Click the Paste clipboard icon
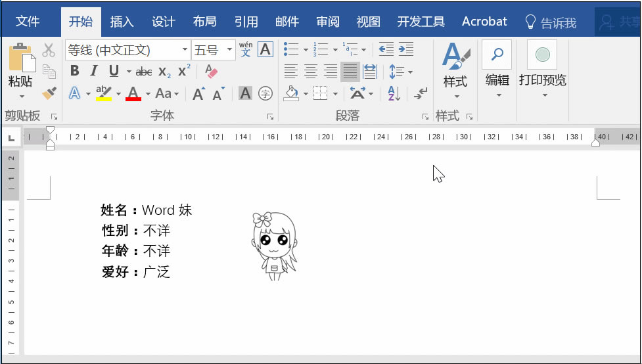The image size is (642, 364). [21, 57]
